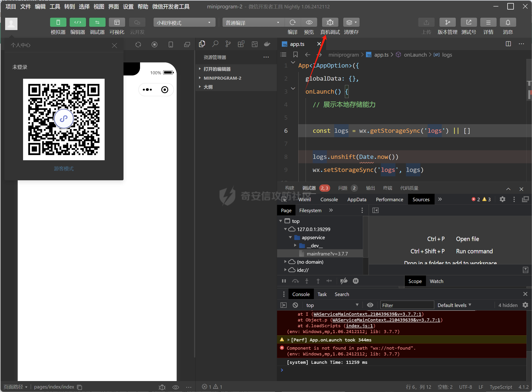Close the 个人中心 panel
This screenshot has height=392, width=532.
click(x=114, y=45)
